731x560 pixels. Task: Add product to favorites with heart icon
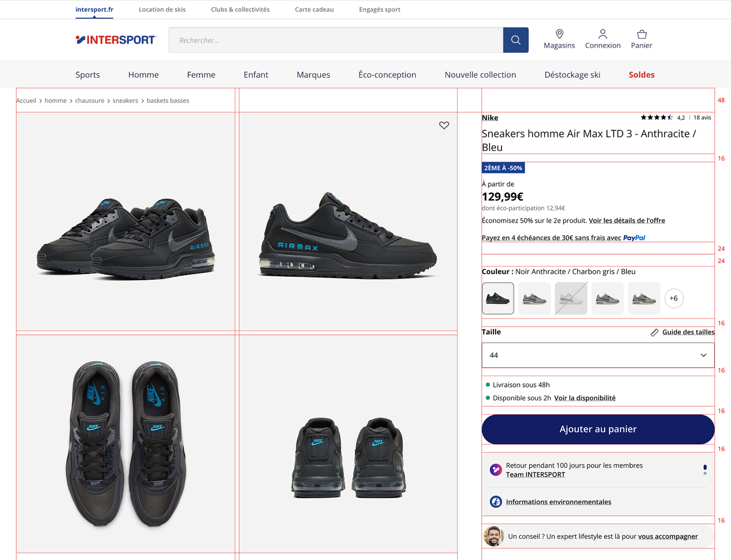(x=444, y=125)
